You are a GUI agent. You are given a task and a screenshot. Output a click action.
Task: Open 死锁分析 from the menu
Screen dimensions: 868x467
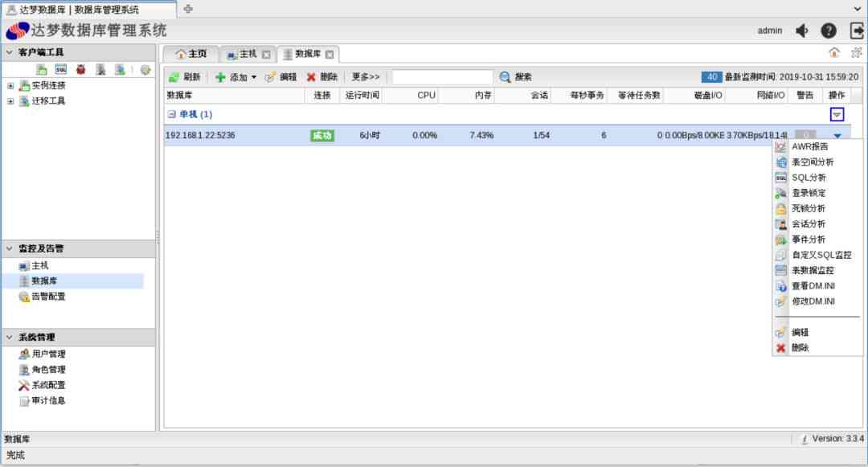pos(817,209)
